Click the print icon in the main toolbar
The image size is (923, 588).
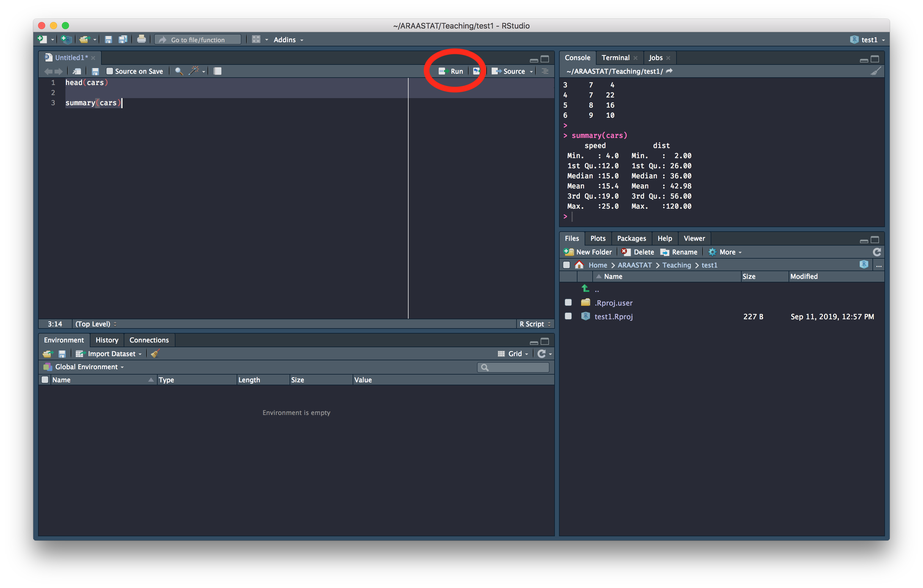click(142, 40)
